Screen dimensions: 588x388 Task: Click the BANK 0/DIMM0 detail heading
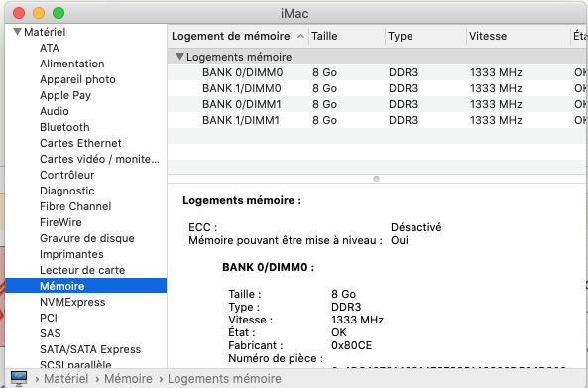point(268,267)
